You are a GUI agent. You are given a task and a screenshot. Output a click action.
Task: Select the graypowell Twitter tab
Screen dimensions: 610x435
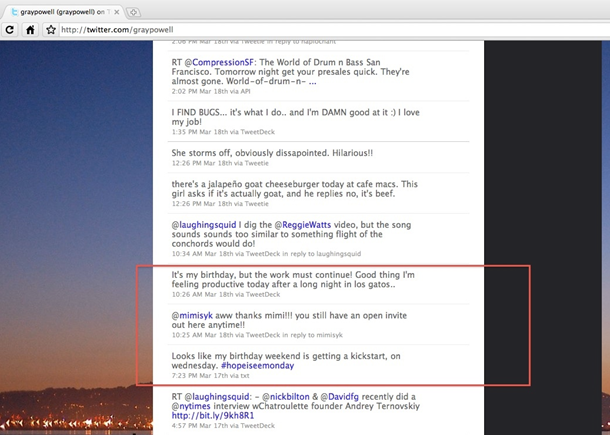point(64,12)
